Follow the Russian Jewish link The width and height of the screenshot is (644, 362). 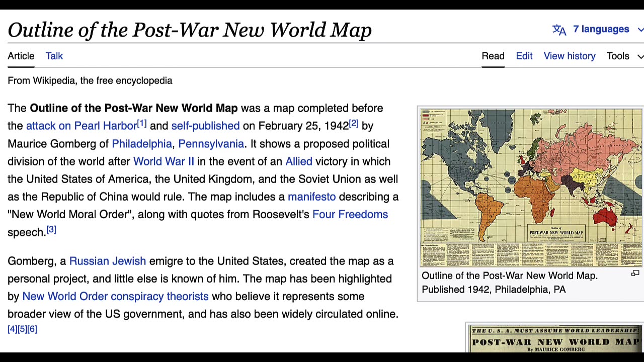(x=108, y=261)
